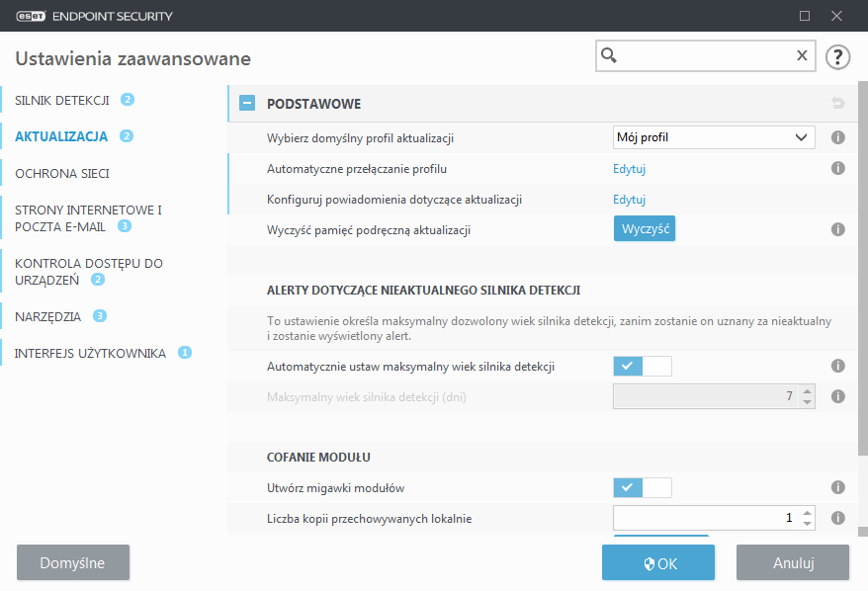The height and width of the screenshot is (591, 868).
Task: Open the Ochrona sieci category
Action: 62,174
